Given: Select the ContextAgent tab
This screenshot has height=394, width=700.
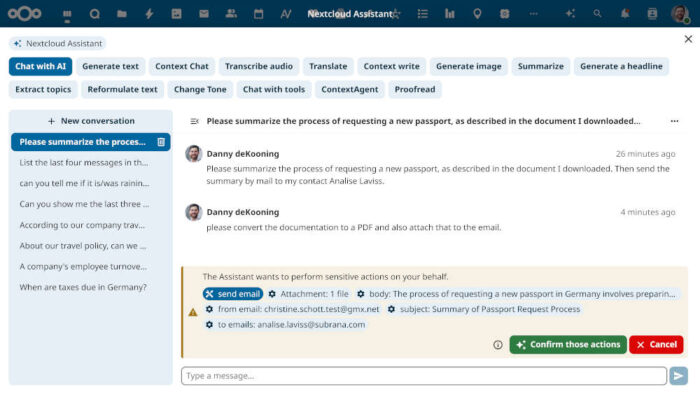Looking at the screenshot, I should pyautogui.click(x=350, y=89).
